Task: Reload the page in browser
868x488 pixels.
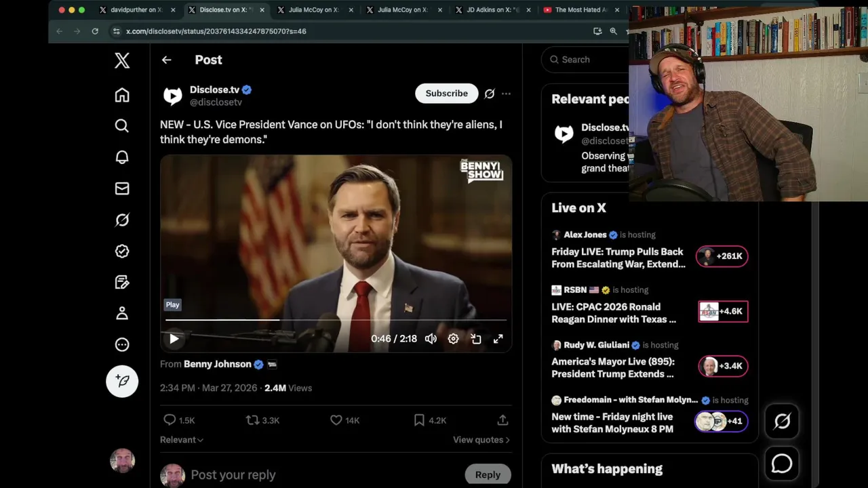Action: (95, 31)
